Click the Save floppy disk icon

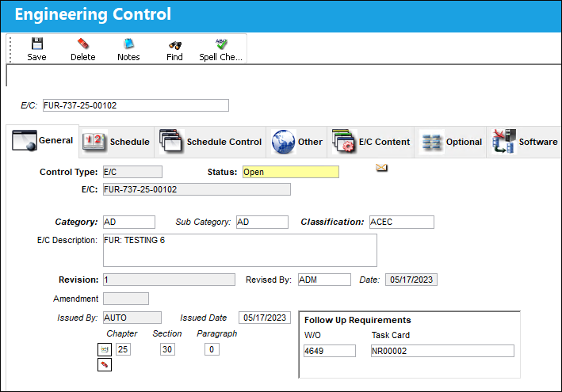pos(37,44)
